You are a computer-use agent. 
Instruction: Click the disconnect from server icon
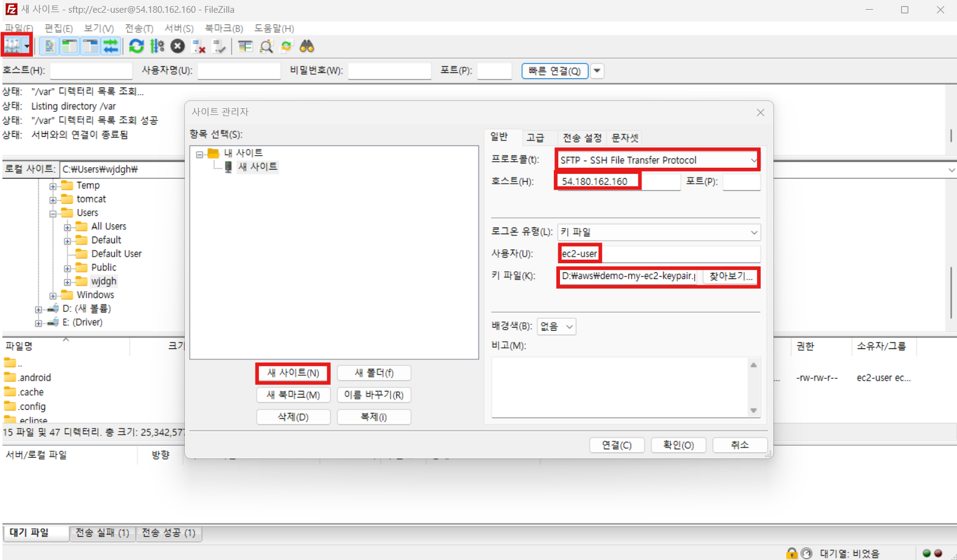coord(198,46)
